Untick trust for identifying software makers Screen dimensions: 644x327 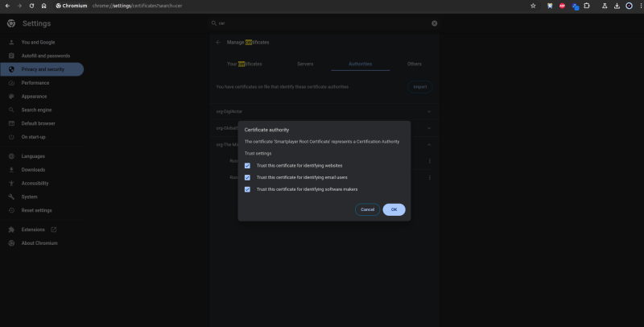tap(247, 189)
